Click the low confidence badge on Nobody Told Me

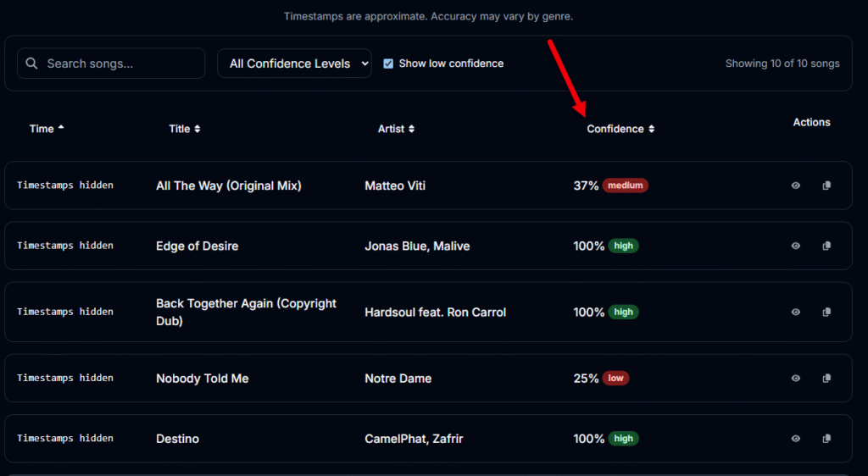615,379
